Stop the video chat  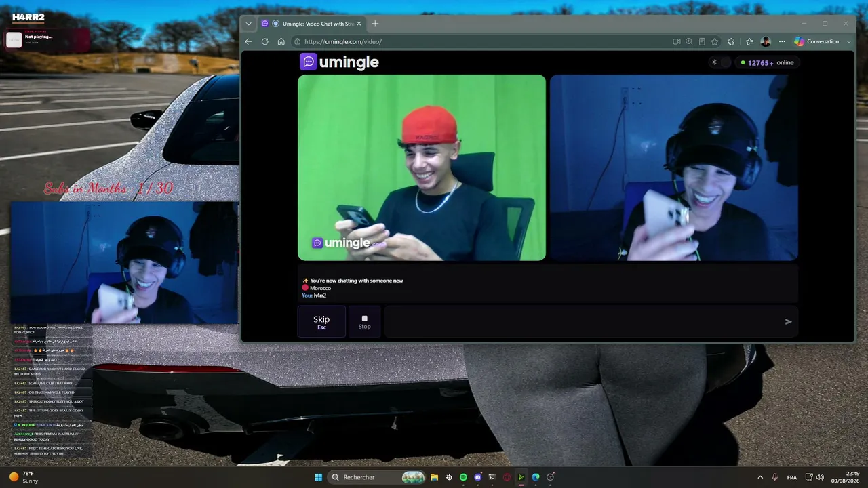coord(365,321)
